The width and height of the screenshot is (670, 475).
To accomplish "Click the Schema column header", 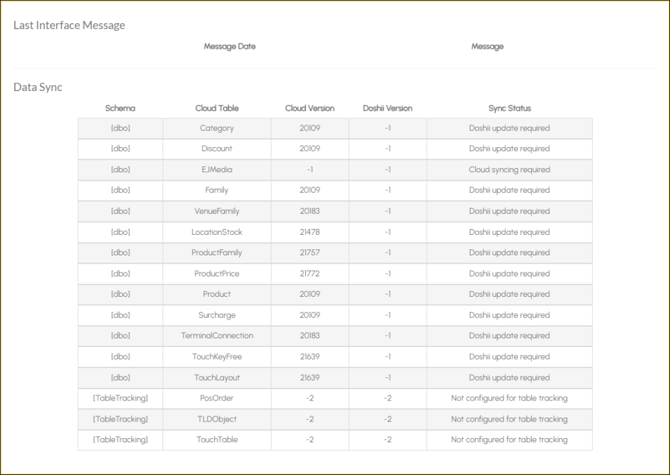I will 120,108.
